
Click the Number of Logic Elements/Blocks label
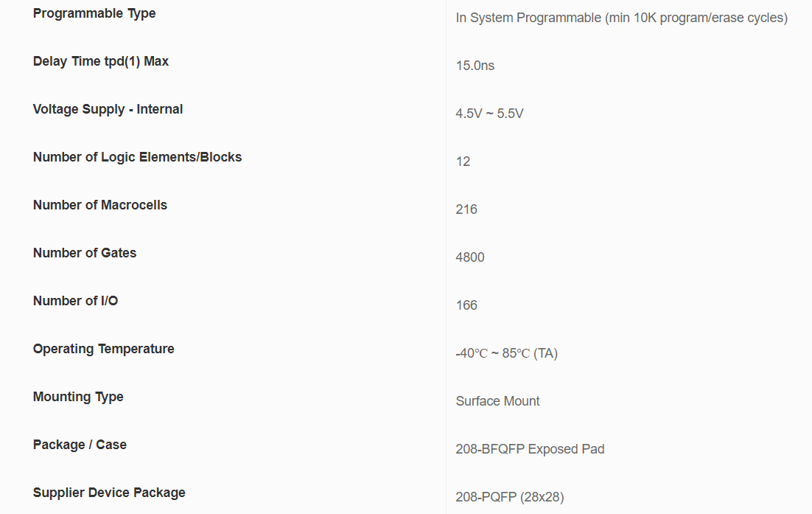click(x=137, y=157)
